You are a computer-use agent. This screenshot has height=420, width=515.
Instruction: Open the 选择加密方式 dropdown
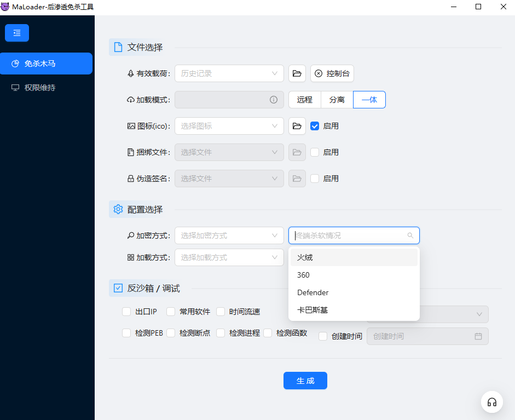click(229, 235)
